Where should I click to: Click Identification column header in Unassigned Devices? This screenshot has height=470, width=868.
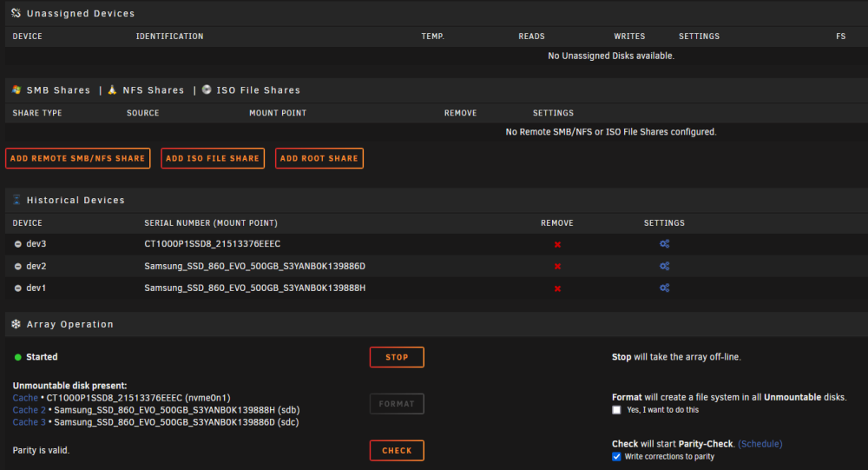[170, 36]
